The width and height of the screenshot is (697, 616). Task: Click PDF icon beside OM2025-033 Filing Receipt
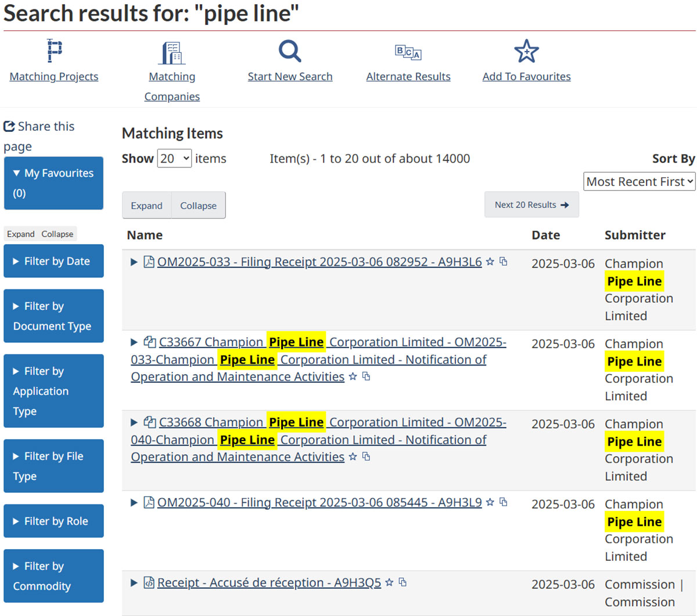[149, 262]
